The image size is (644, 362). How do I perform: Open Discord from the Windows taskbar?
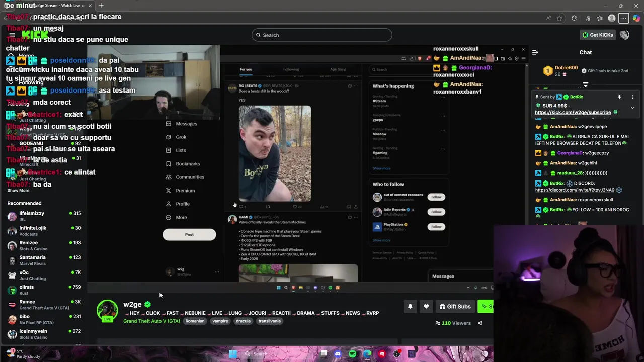(338, 354)
